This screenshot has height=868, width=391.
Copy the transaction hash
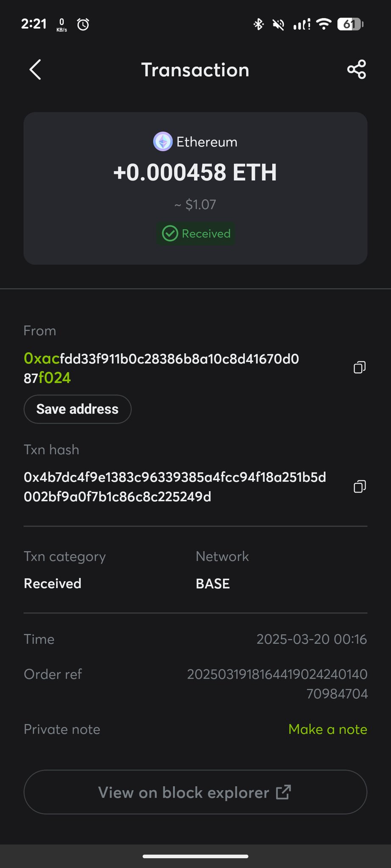tap(359, 487)
